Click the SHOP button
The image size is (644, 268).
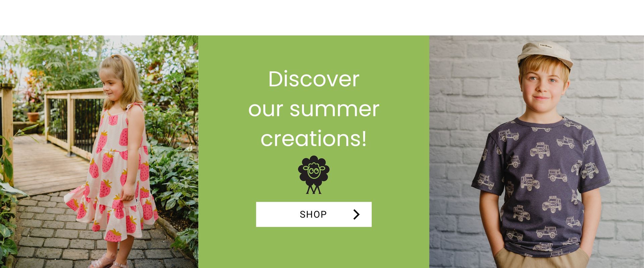[314, 214]
